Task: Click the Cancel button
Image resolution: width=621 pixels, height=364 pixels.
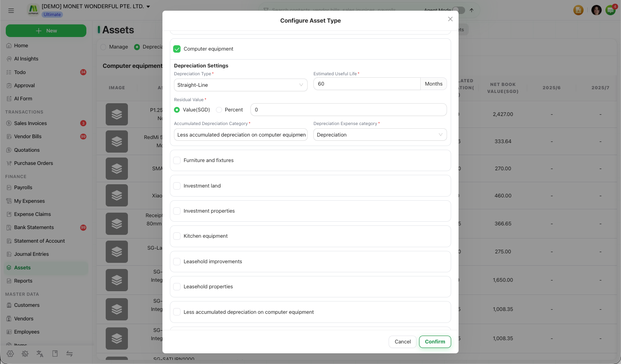Action: tap(403, 342)
